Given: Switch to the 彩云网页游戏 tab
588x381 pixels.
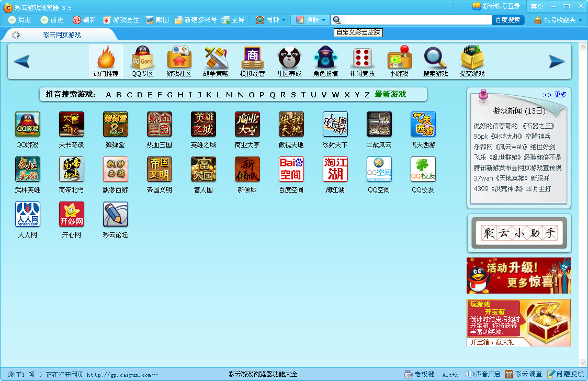Looking at the screenshot, I should (62, 35).
